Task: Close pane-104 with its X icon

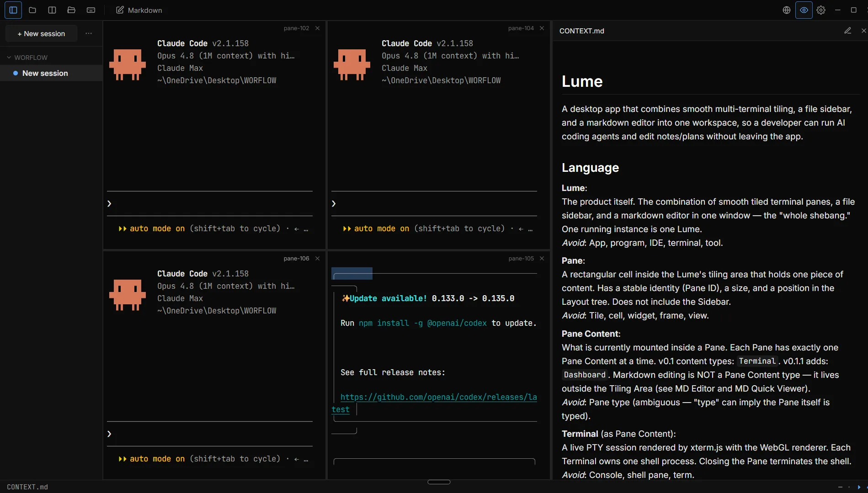Action: pyautogui.click(x=542, y=28)
